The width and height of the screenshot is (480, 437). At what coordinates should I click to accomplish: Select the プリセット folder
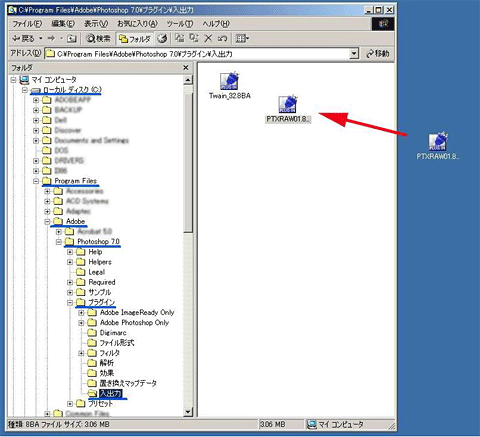point(100,404)
